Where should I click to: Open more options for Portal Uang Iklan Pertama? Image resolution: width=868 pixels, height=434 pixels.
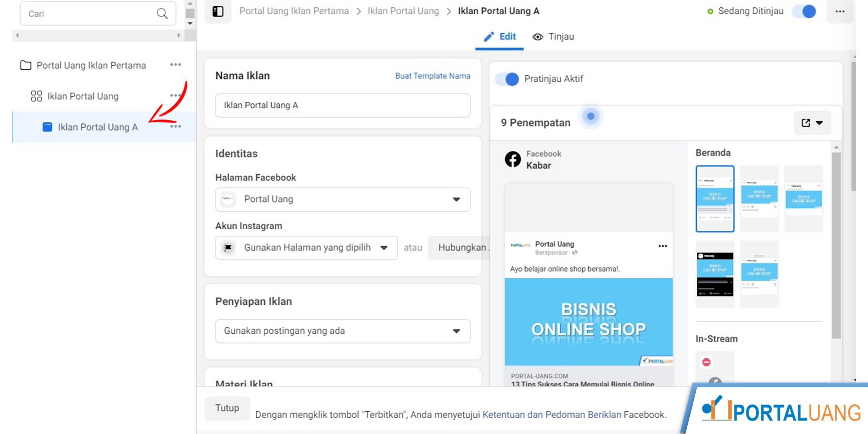click(175, 65)
